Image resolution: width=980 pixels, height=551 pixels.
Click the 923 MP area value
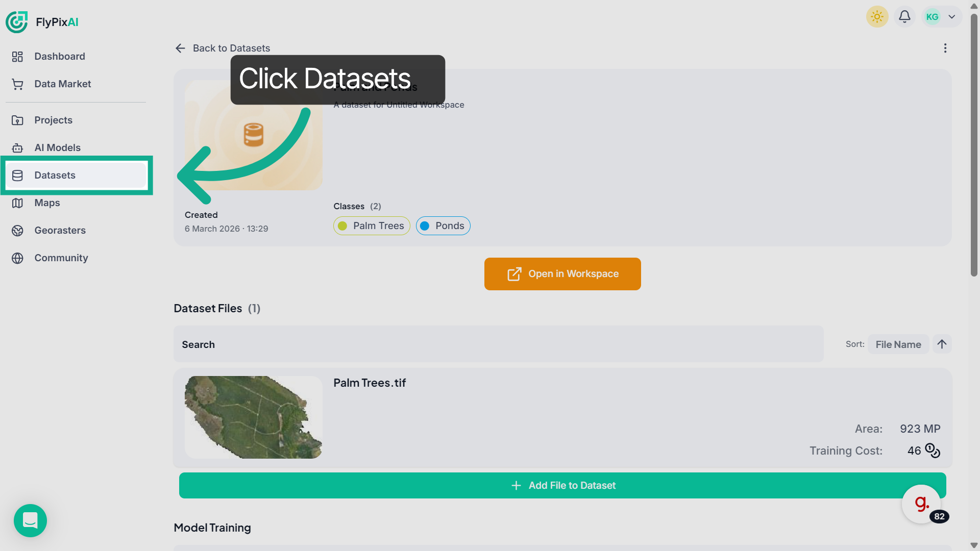point(920,429)
